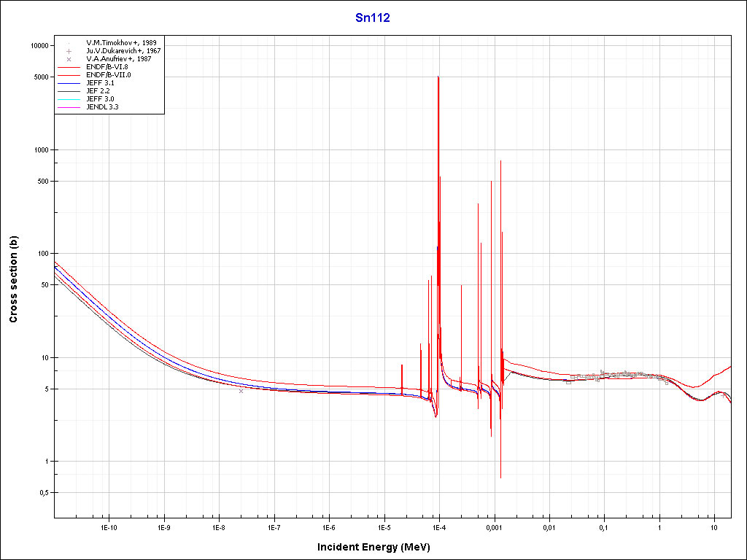Image resolution: width=747 pixels, height=560 pixels.
Task: Click the 10000 tick on the y-axis
Action: (x=38, y=46)
